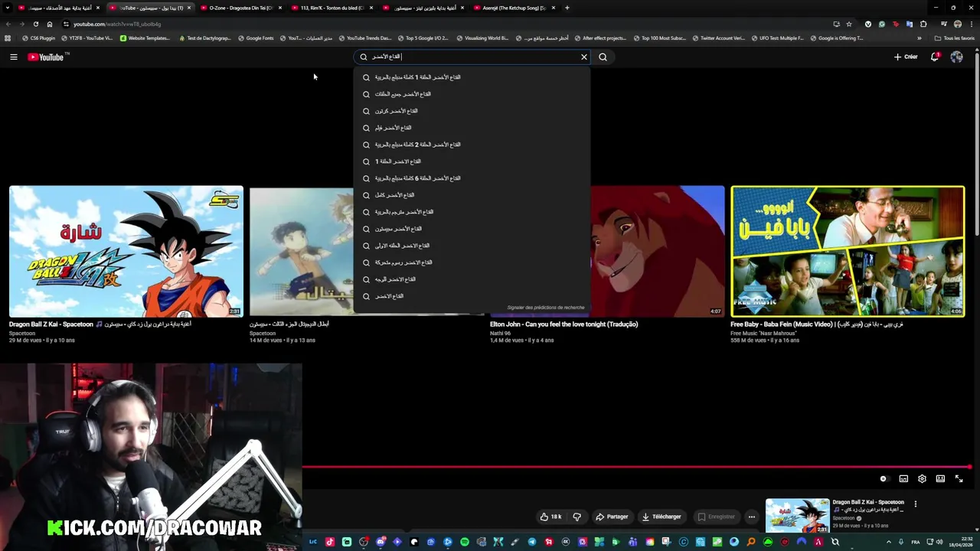The height and width of the screenshot is (551, 980).
Task: Open CS6 Pluggin bookmark
Action: (38, 37)
